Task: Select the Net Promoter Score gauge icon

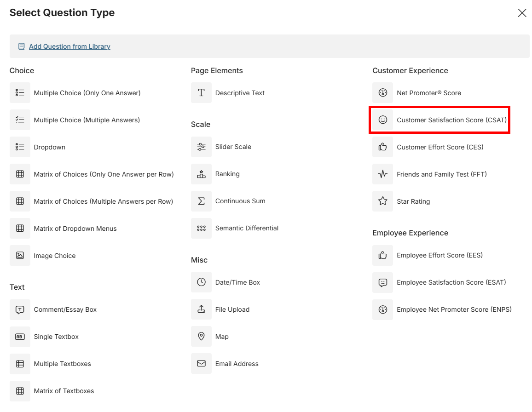Action: [383, 92]
